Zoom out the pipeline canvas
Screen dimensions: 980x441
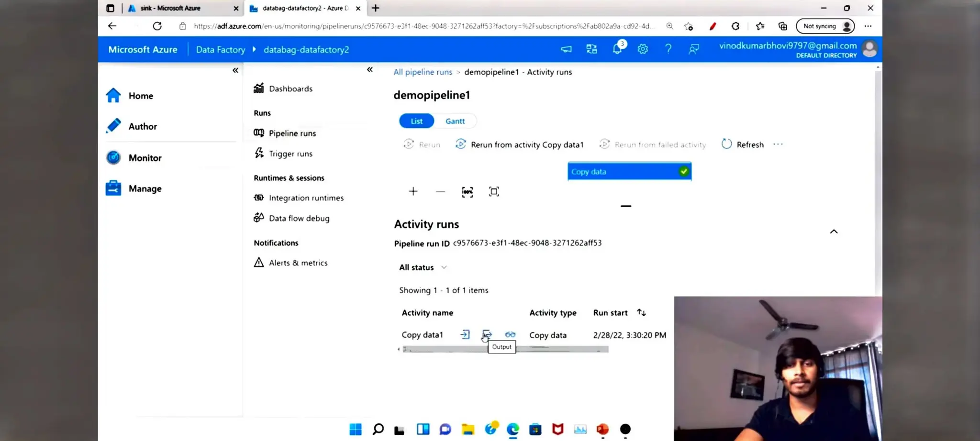pyautogui.click(x=440, y=192)
